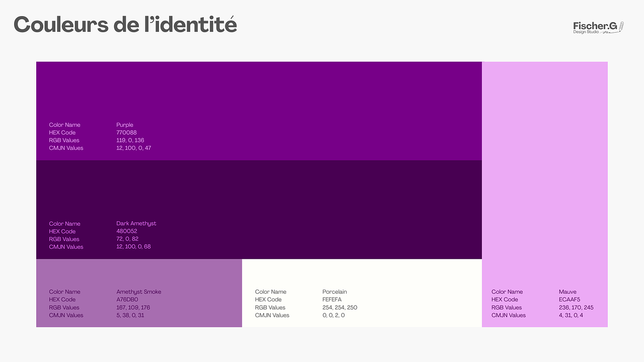Click Amethyst Smoke HEX code A76DB0
644x362 pixels.
coord(127,300)
